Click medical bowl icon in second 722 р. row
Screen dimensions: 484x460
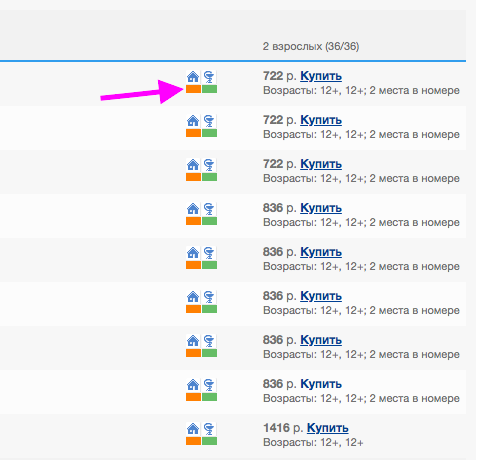[x=209, y=121]
